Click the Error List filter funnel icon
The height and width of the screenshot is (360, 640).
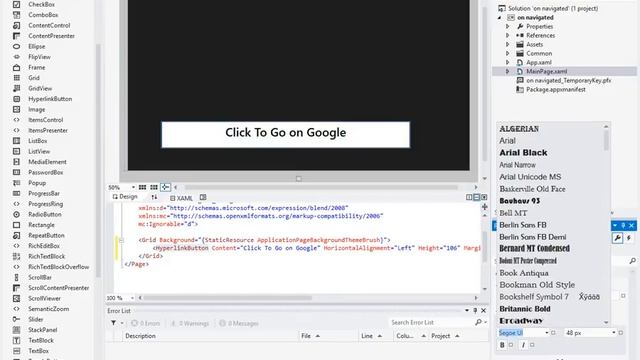pyautogui.click(x=113, y=323)
